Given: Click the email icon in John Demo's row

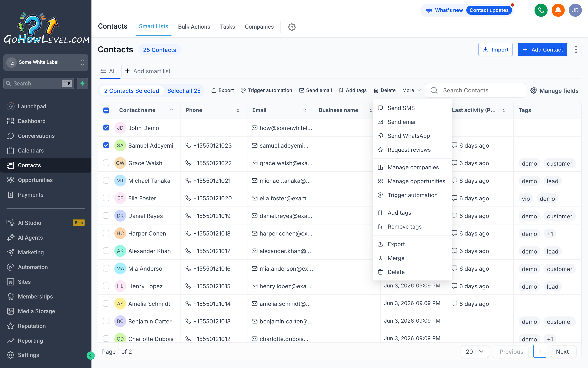Looking at the screenshot, I should [x=254, y=128].
